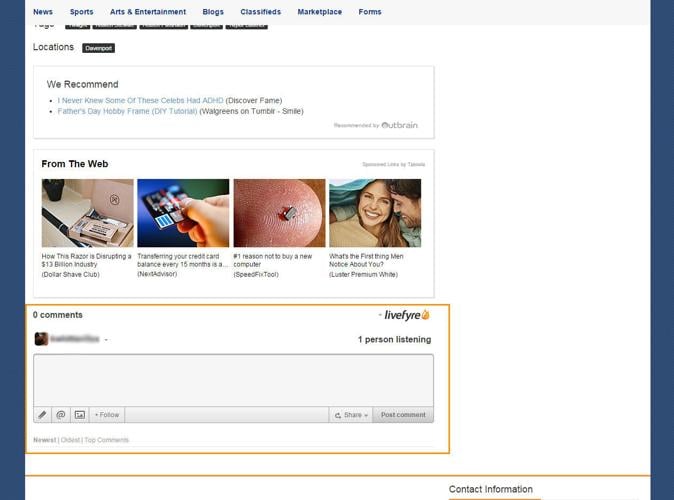
Task: Go to the Marketplace menu
Action: pos(319,12)
